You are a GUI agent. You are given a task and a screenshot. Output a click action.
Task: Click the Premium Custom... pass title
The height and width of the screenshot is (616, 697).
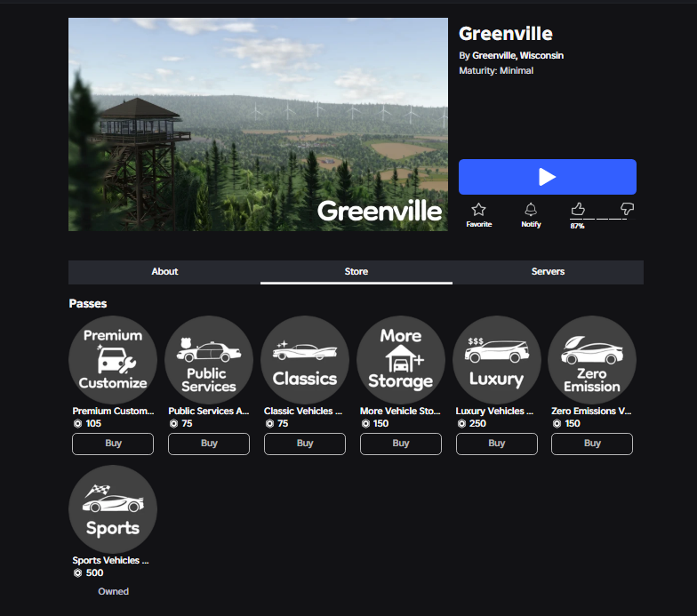tap(113, 411)
